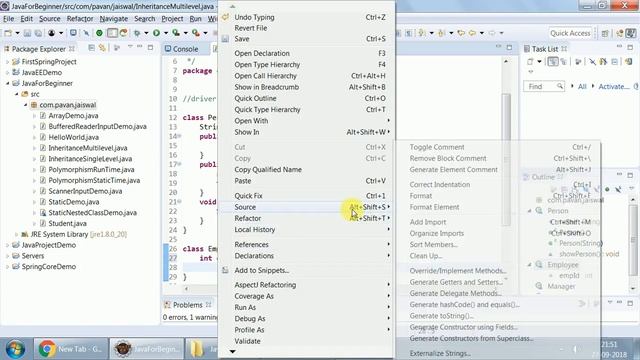
Task: Toggle Link with Editor in Package Explorer
Action: pyautogui.click(x=102, y=48)
